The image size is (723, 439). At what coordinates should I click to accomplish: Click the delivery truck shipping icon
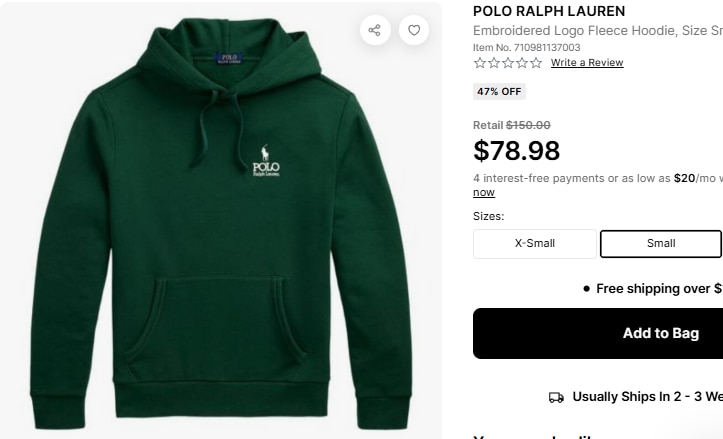pos(556,397)
